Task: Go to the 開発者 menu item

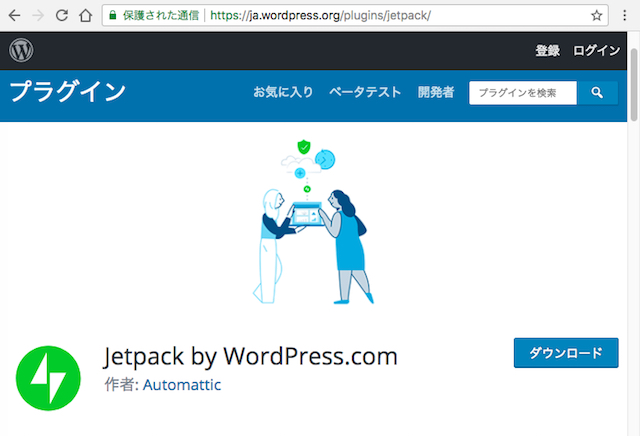Action: (436, 93)
